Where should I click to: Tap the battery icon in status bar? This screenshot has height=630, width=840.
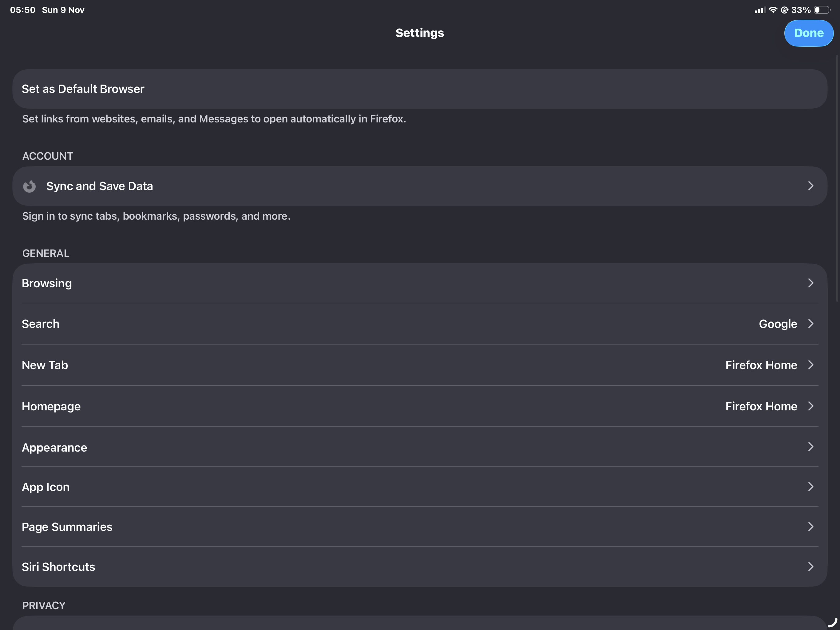coord(822,10)
